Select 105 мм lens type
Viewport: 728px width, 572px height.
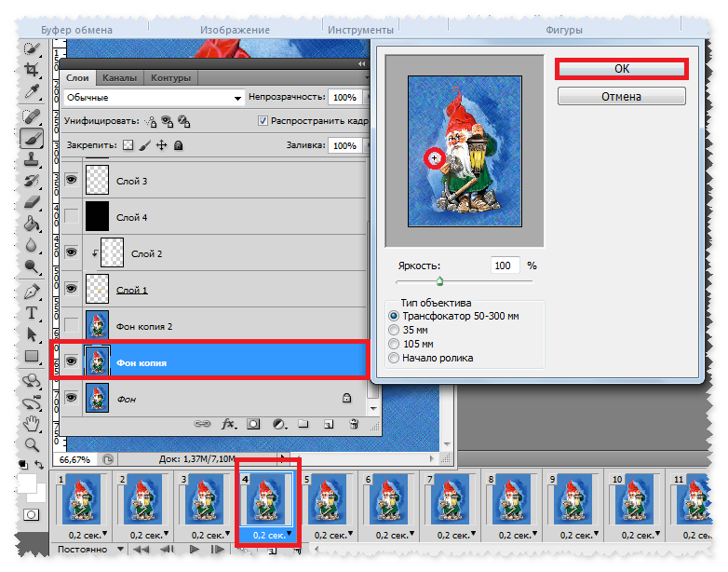coord(394,344)
